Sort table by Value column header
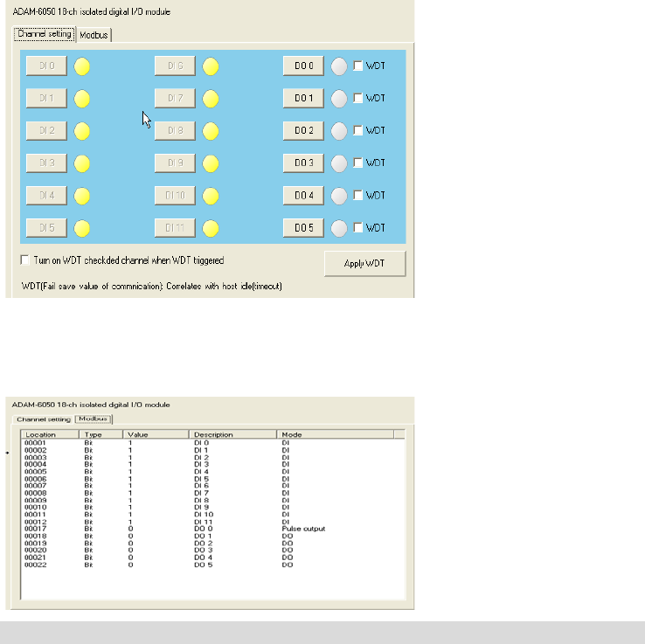 tap(156, 434)
